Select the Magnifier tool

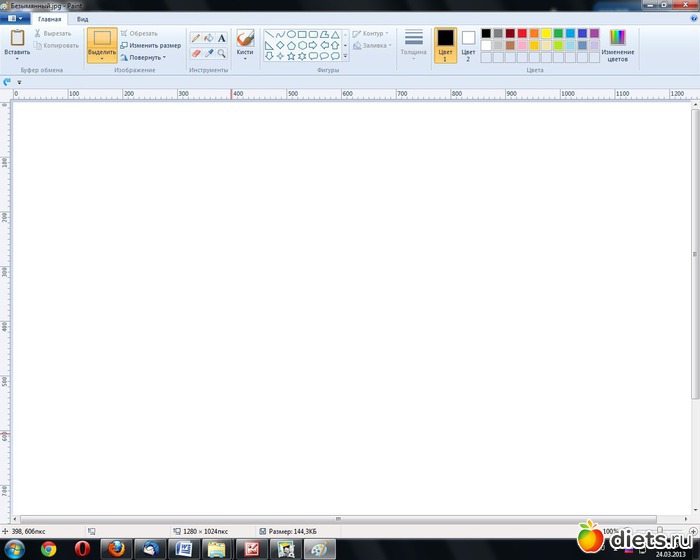coord(222,52)
